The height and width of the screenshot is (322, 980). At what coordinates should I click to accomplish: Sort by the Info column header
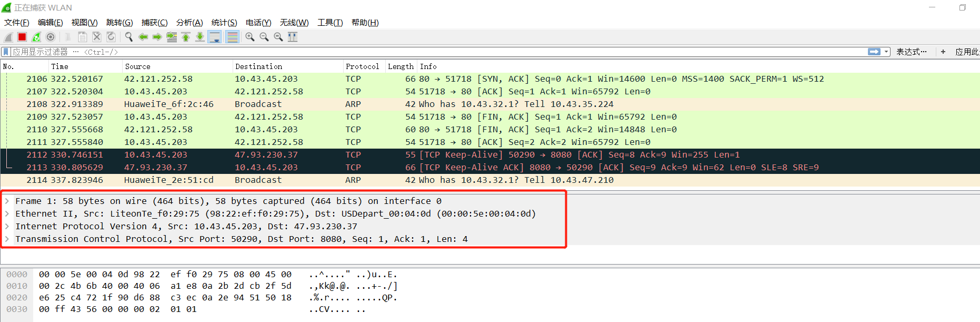point(698,66)
